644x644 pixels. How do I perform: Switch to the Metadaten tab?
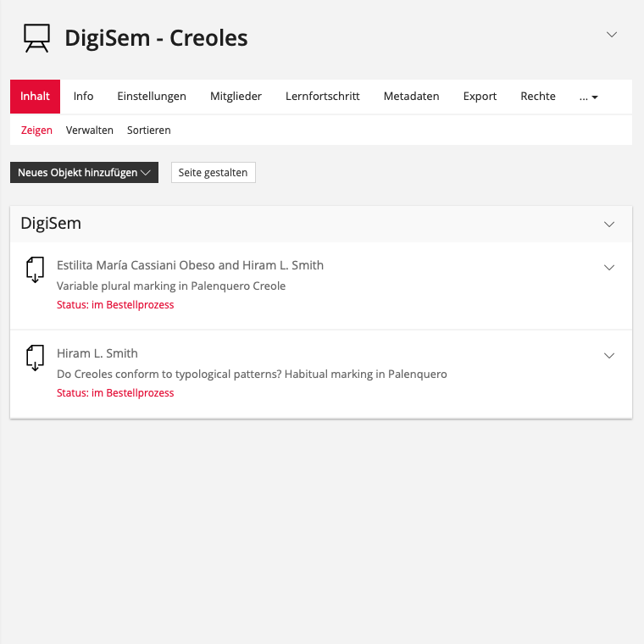(x=411, y=97)
